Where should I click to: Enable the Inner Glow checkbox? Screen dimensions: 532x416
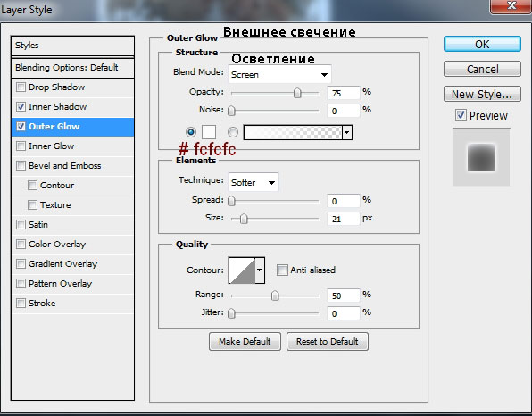pyautogui.click(x=21, y=146)
